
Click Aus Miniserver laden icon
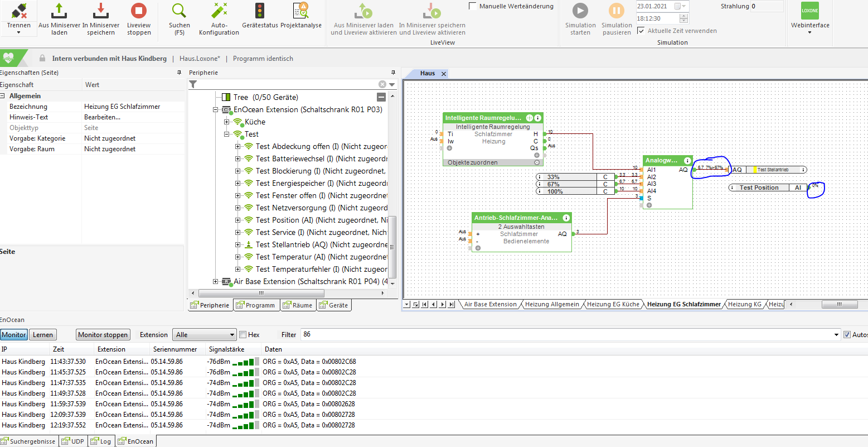(59, 11)
